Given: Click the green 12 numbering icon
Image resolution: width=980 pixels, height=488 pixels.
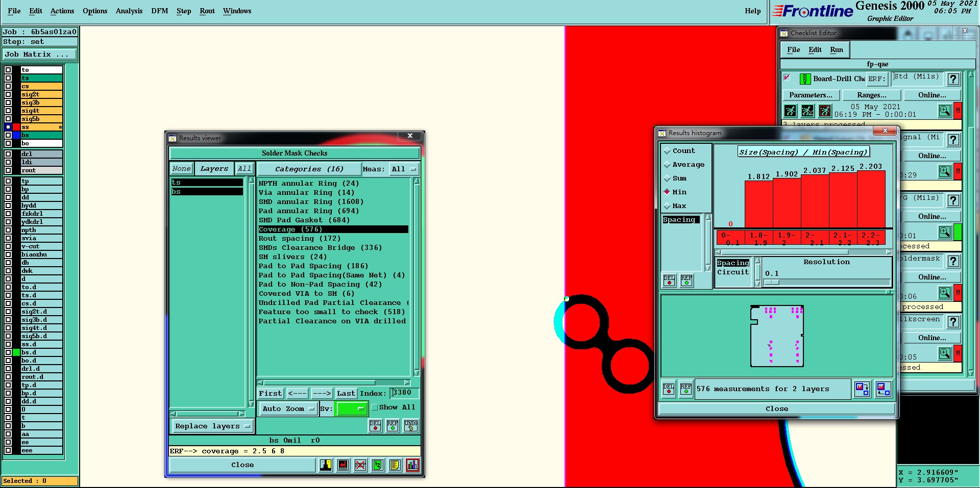Looking at the screenshot, I should coord(377,465).
